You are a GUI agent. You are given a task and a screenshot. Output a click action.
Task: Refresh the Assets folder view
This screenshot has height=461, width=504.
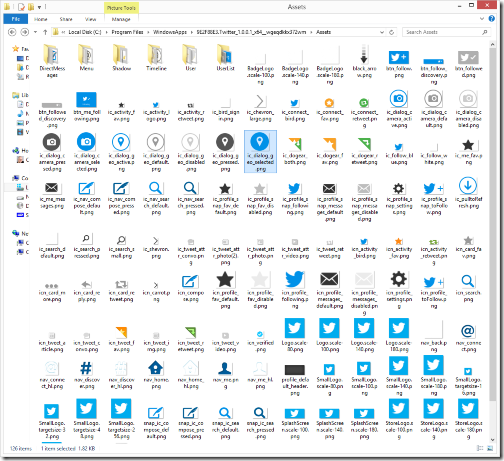point(392,32)
